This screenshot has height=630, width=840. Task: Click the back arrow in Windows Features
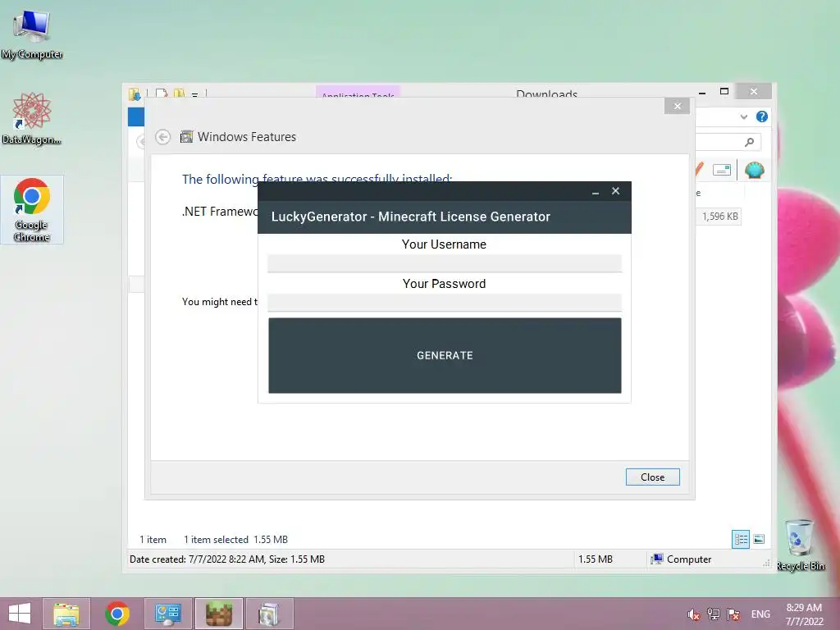(163, 137)
